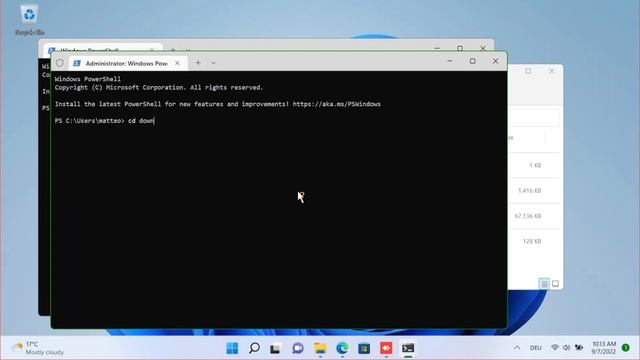The width and height of the screenshot is (640, 360).
Task: Select the 67,136 KB file size cell
Action: pos(528,216)
